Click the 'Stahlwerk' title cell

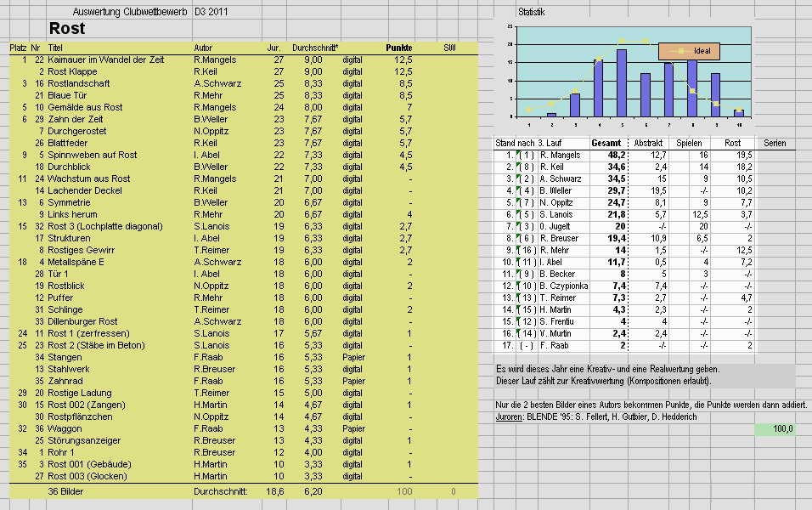tap(68, 370)
